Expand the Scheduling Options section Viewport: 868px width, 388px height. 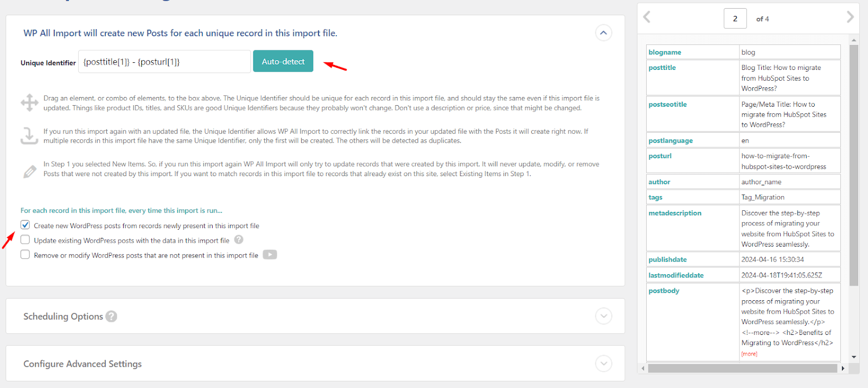pyautogui.click(x=603, y=316)
